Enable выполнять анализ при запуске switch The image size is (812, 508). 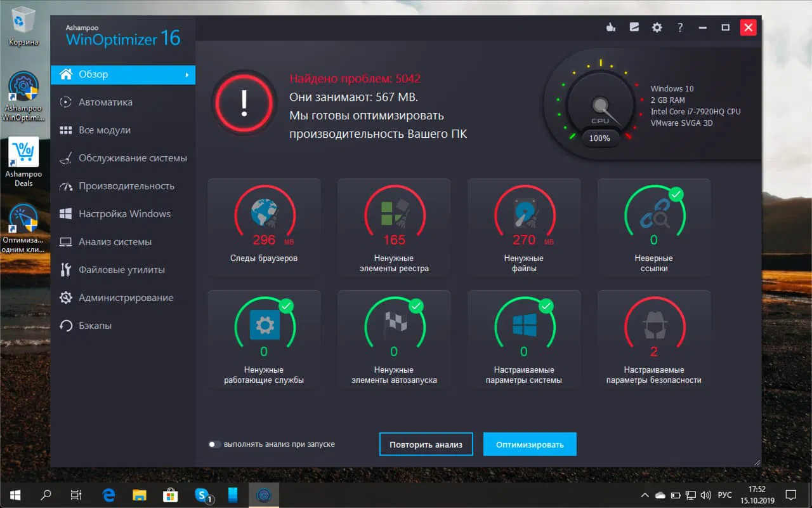[215, 444]
